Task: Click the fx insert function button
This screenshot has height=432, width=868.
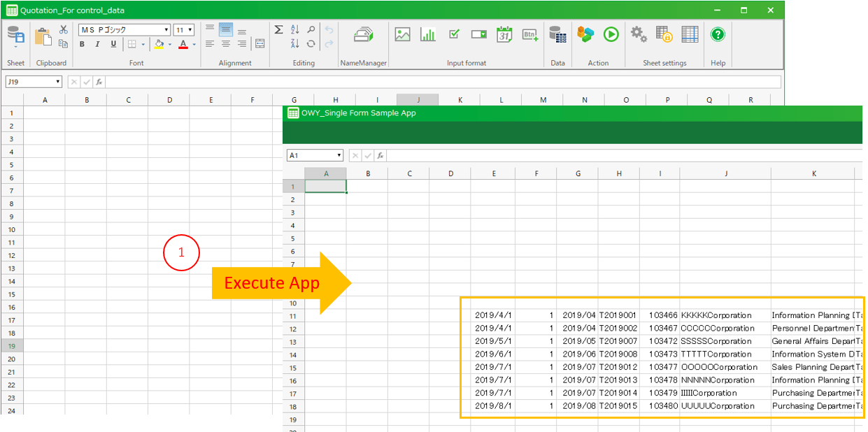Action: pos(99,82)
